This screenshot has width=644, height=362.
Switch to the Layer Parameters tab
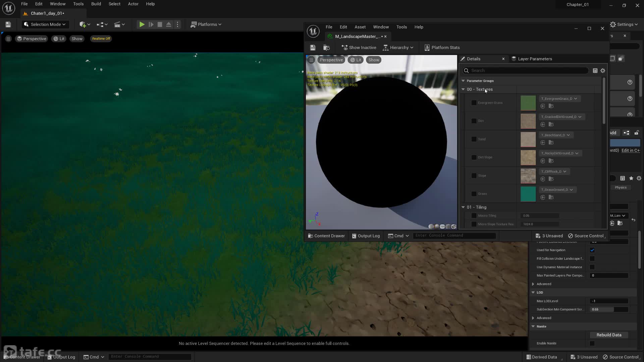point(532,59)
